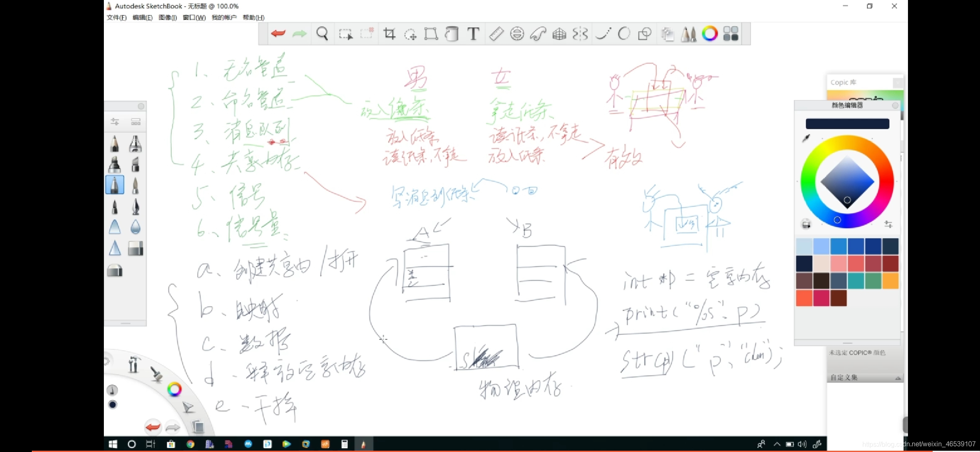Toggle the Predictive Stroke tool
This screenshot has height=452, width=980.
[624, 33]
